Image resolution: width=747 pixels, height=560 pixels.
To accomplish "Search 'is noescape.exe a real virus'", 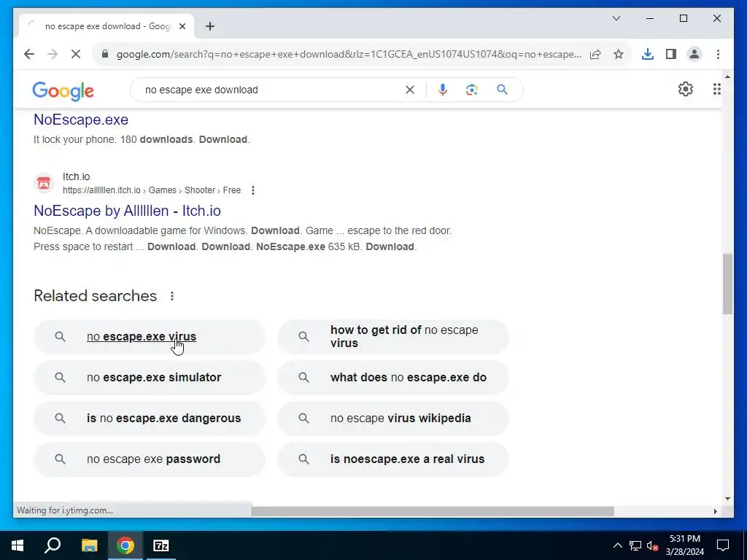I will point(393,459).
